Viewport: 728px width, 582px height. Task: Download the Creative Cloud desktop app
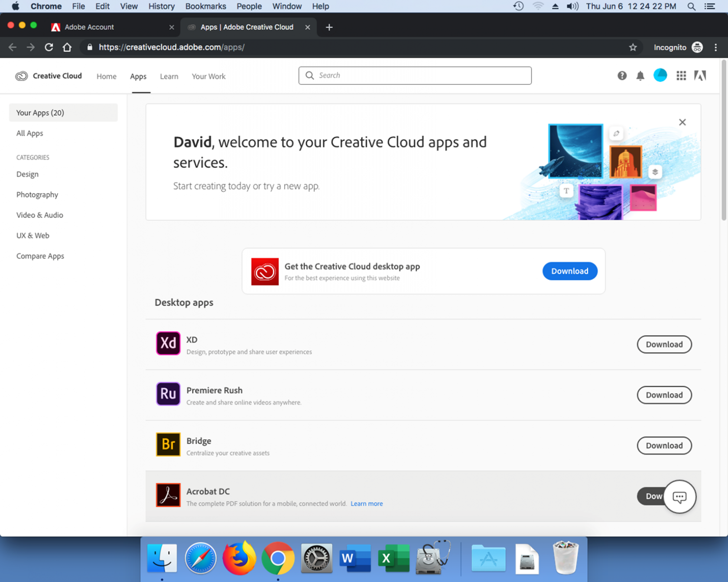(570, 271)
